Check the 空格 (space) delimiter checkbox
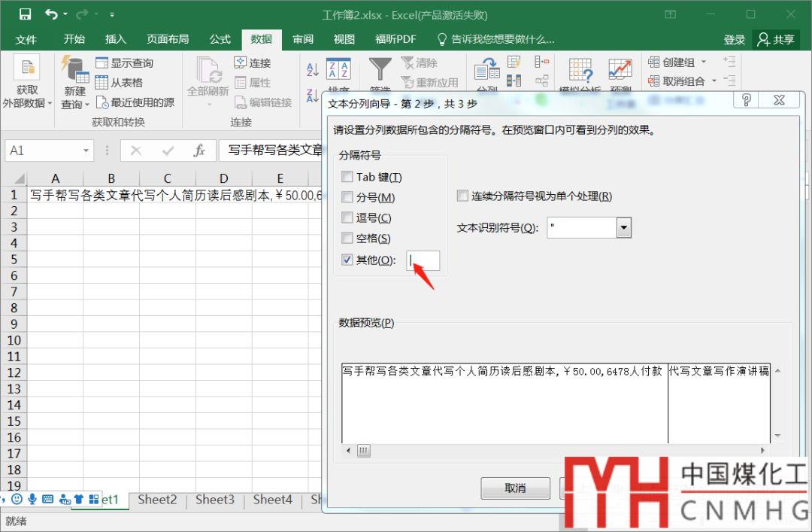Screen dimensions: 812x532 coord(347,238)
